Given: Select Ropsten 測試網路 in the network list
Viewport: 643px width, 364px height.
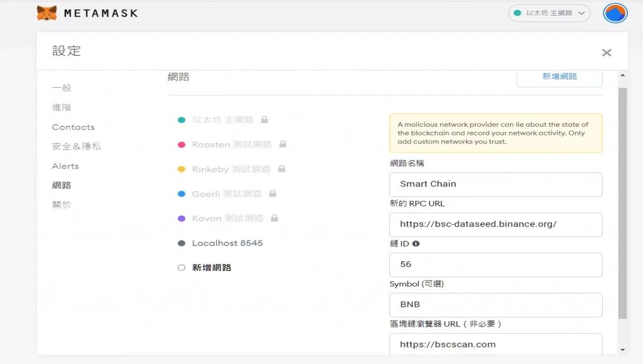Looking at the screenshot, I should click(x=232, y=144).
